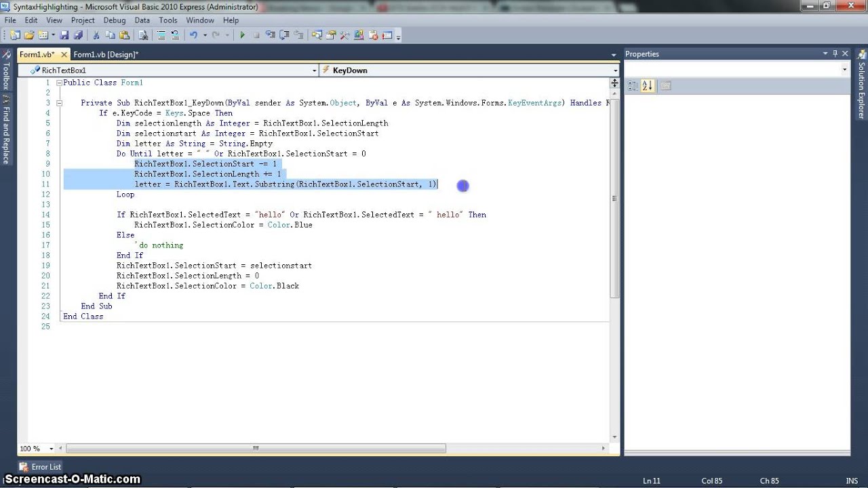Click the Save All toolbar icon
868x488 pixels.
(78, 35)
